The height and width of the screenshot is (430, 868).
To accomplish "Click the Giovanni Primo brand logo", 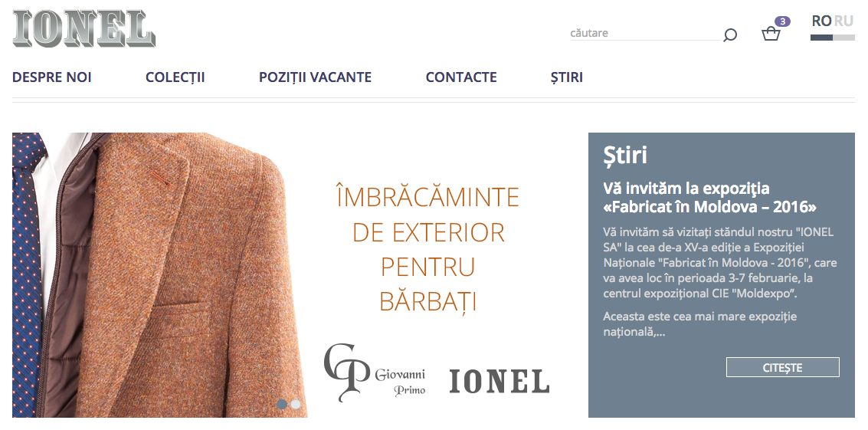I will [375, 373].
